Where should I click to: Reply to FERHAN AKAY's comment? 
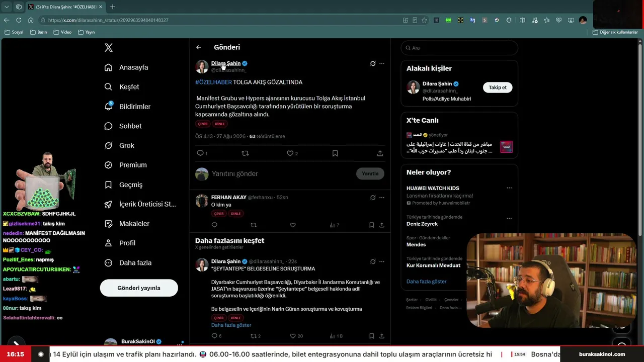click(x=214, y=225)
